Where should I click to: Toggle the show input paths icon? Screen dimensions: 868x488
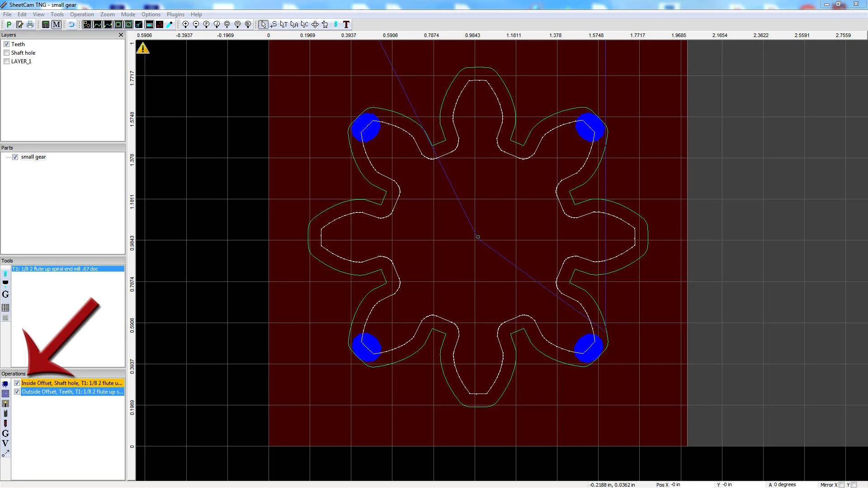click(87, 24)
